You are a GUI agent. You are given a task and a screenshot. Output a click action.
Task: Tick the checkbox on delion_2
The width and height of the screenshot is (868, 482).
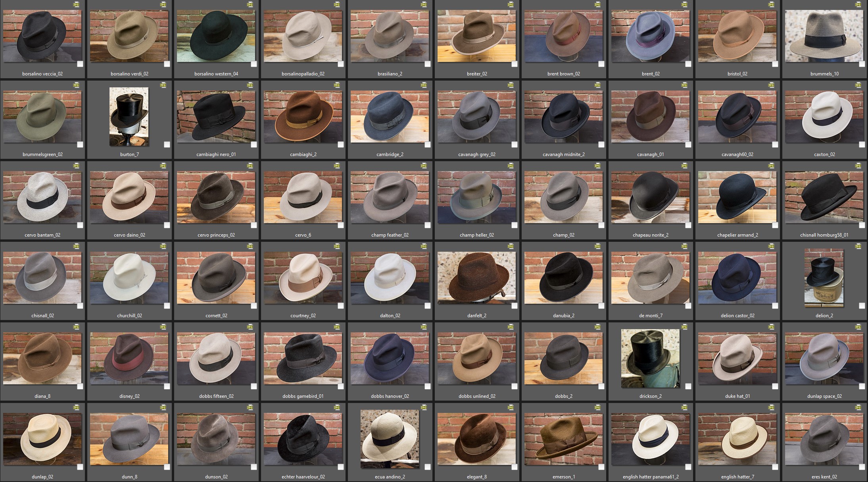(x=862, y=306)
